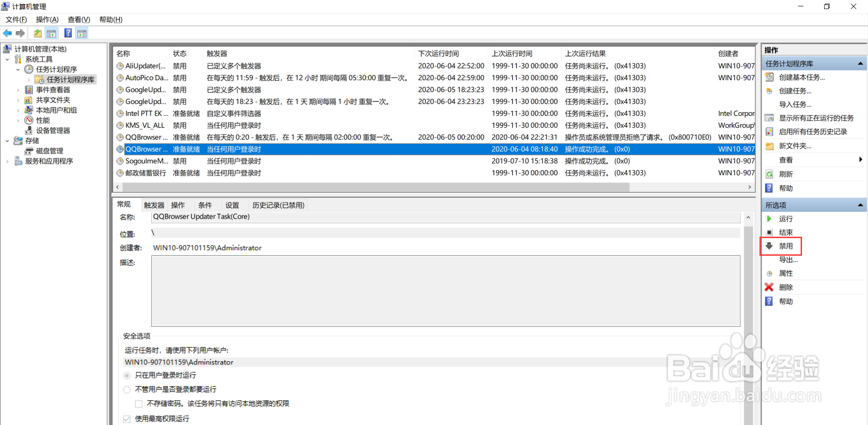This screenshot has height=425, width=868.
Task: Collapse the 所选项 actions section
Action: 860,205
